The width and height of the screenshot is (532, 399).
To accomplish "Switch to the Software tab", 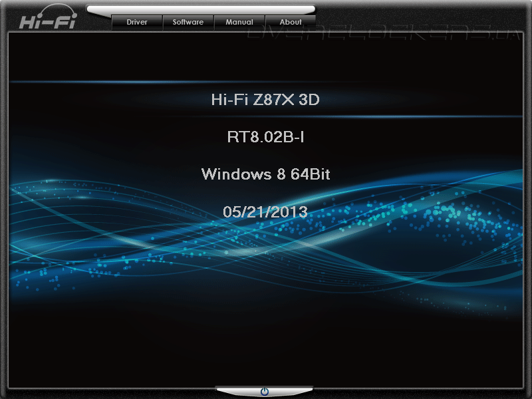I will (188, 23).
